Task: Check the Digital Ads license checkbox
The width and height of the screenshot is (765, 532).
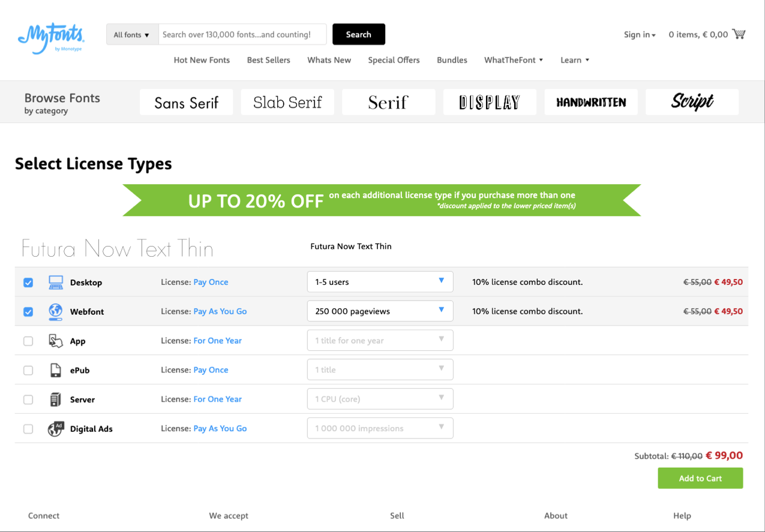Action: pyautogui.click(x=28, y=429)
